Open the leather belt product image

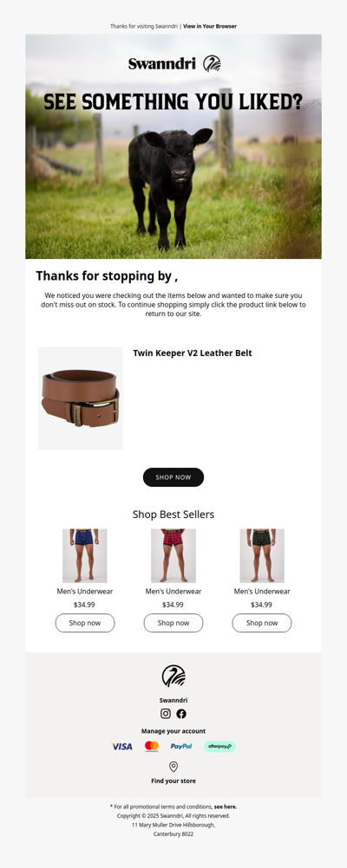point(81,398)
